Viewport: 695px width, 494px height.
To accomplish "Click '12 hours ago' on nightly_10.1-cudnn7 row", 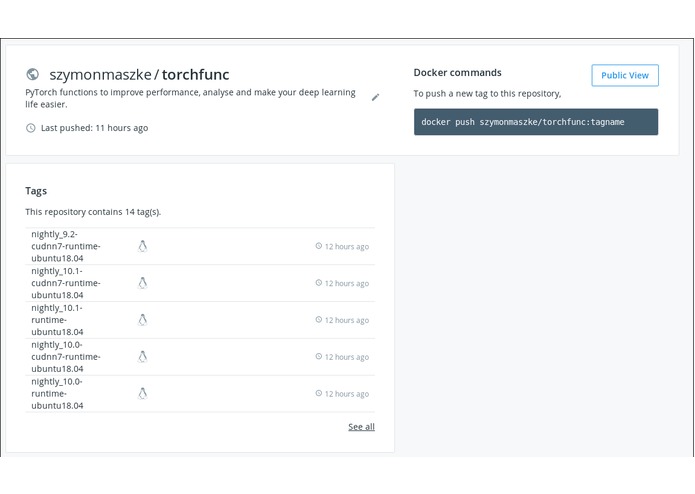I will (347, 284).
